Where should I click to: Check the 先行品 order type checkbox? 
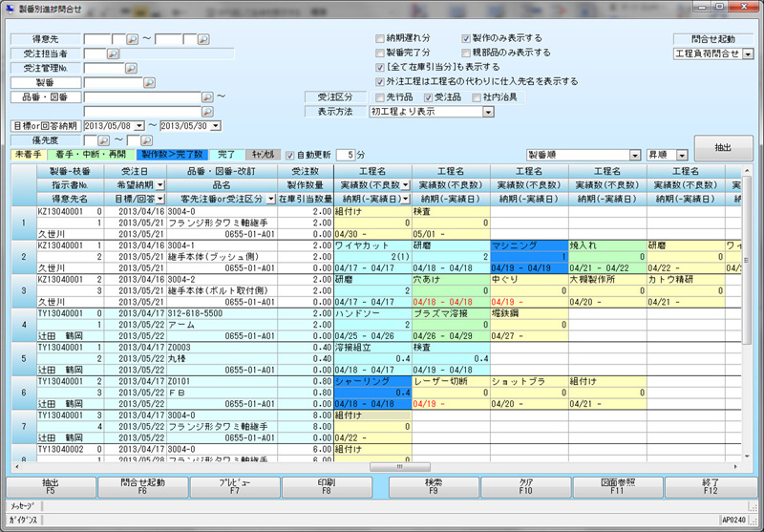(380, 97)
